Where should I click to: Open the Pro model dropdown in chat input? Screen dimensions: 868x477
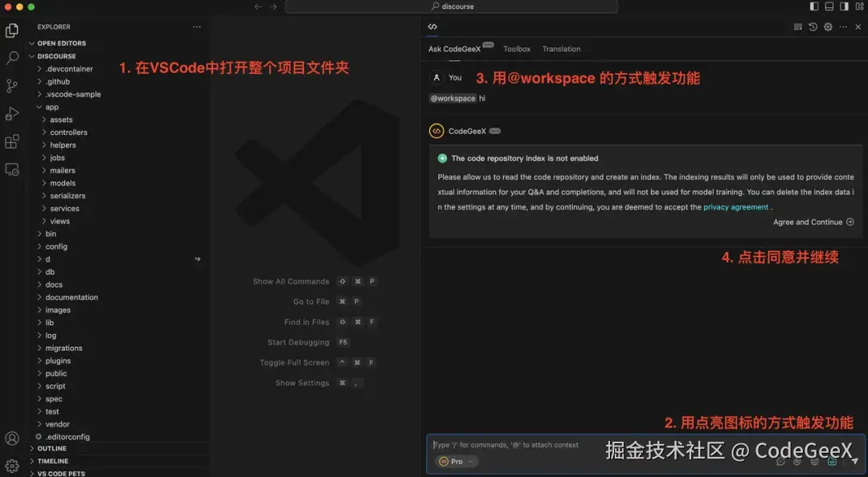tap(457, 461)
